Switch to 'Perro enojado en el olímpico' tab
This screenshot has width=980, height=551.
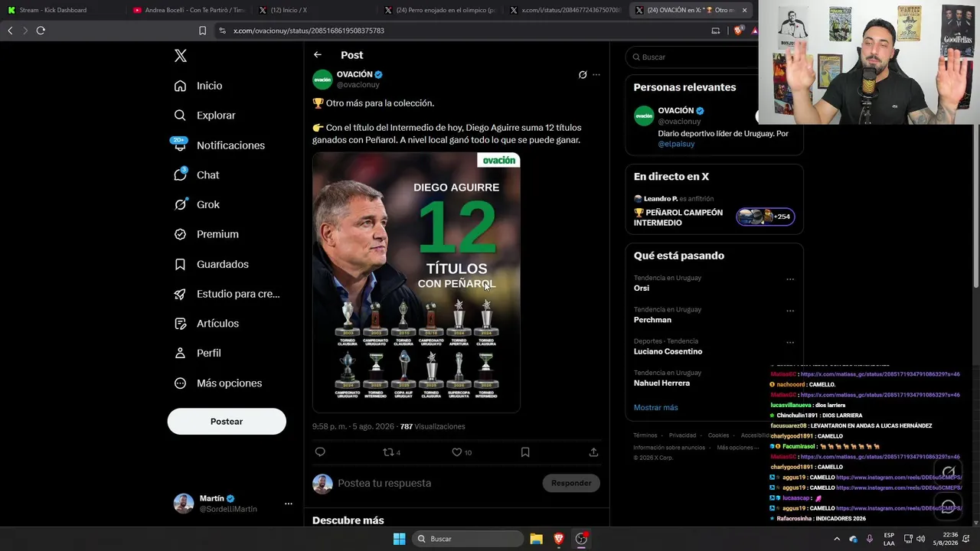(439, 10)
